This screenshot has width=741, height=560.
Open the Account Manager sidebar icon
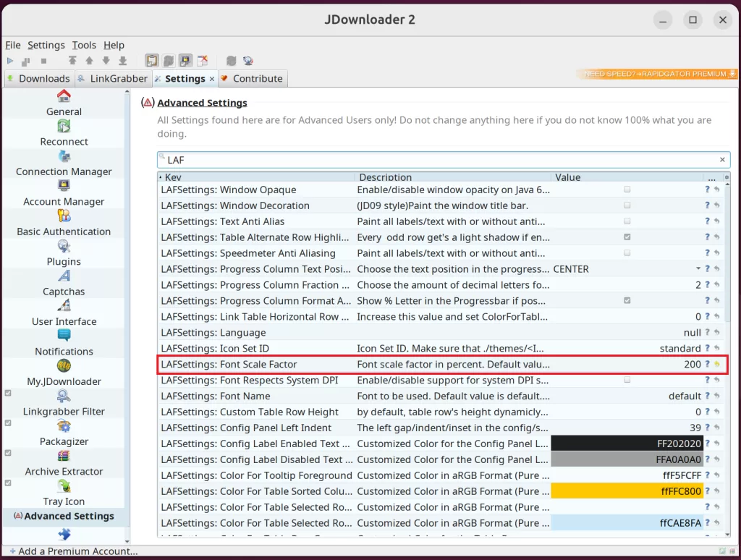click(64, 187)
